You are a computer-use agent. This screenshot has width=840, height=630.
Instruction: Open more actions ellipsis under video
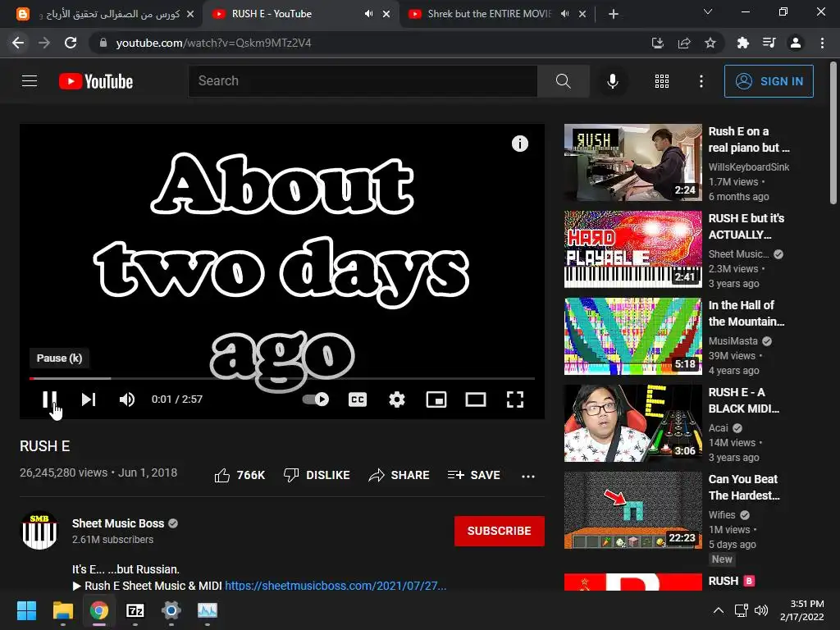click(x=528, y=477)
